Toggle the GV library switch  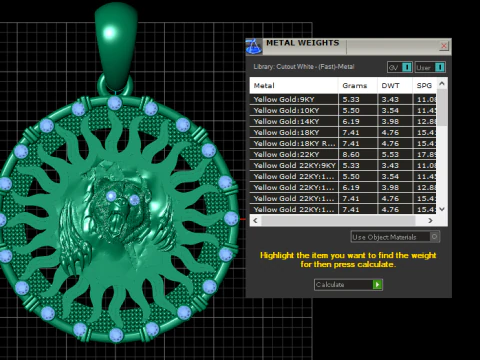[407, 67]
